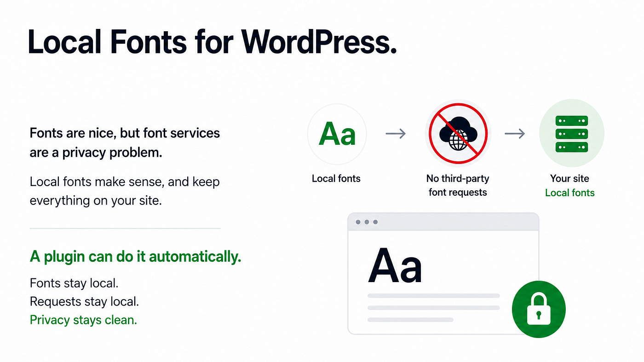Click the crossed-out cloud globe icon
This screenshot has height=362, width=644.
click(458, 134)
